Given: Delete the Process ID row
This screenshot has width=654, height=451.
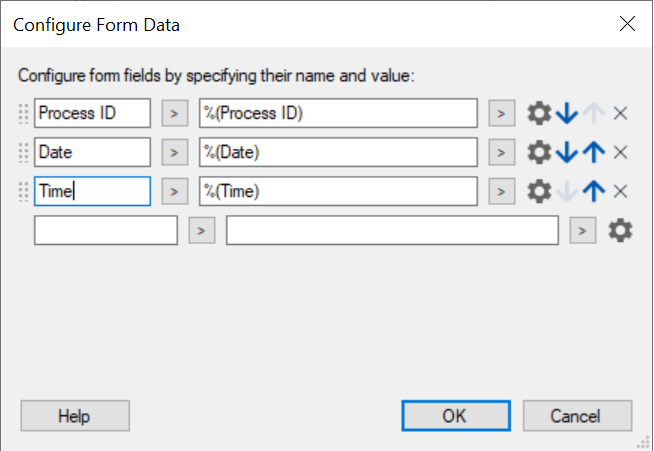Looking at the screenshot, I should pos(620,113).
